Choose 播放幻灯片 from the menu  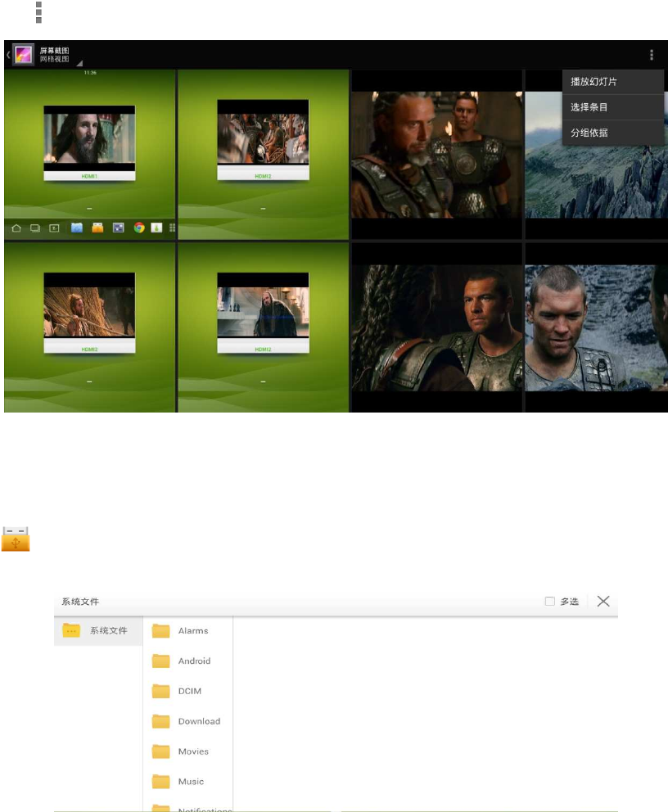(613, 82)
